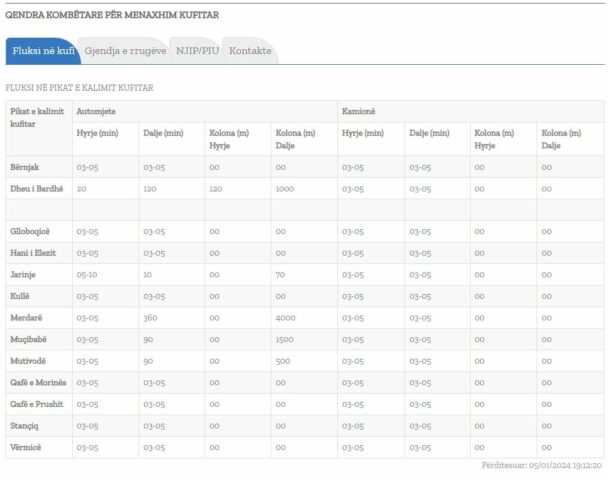This screenshot has width=608, height=480.
Task: Click the 4000 queue value for Merdarë
Action: coord(286,317)
